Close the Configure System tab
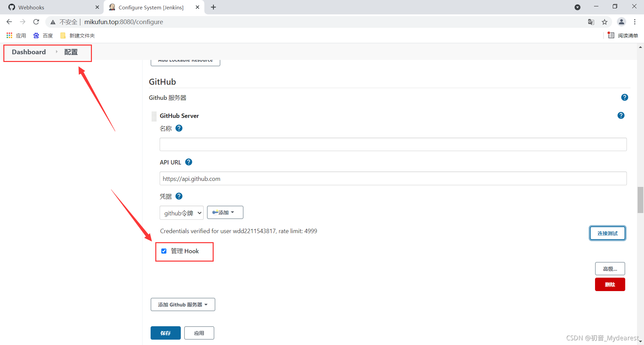The width and height of the screenshot is (644, 345). (x=198, y=7)
